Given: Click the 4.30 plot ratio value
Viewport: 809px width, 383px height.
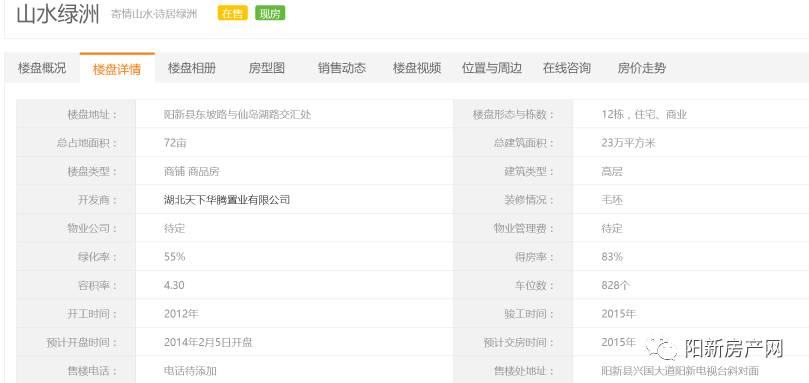Looking at the screenshot, I should [174, 285].
